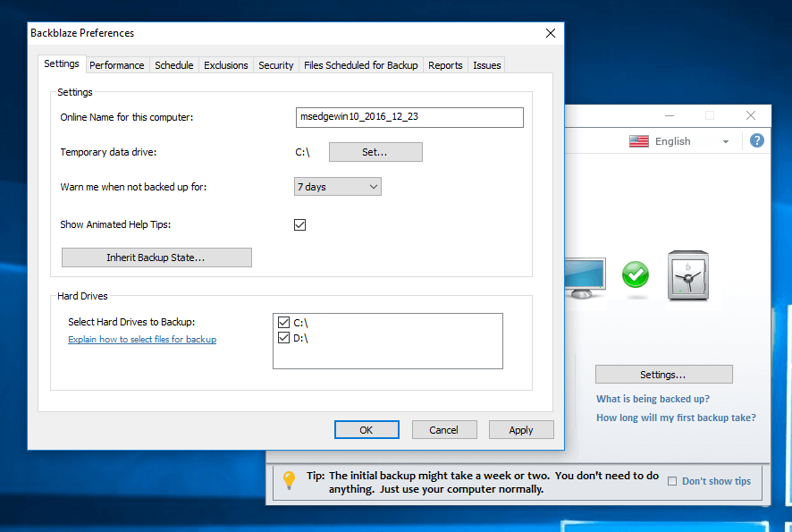Open Explain how to select files link
792x532 pixels.
pos(142,340)
